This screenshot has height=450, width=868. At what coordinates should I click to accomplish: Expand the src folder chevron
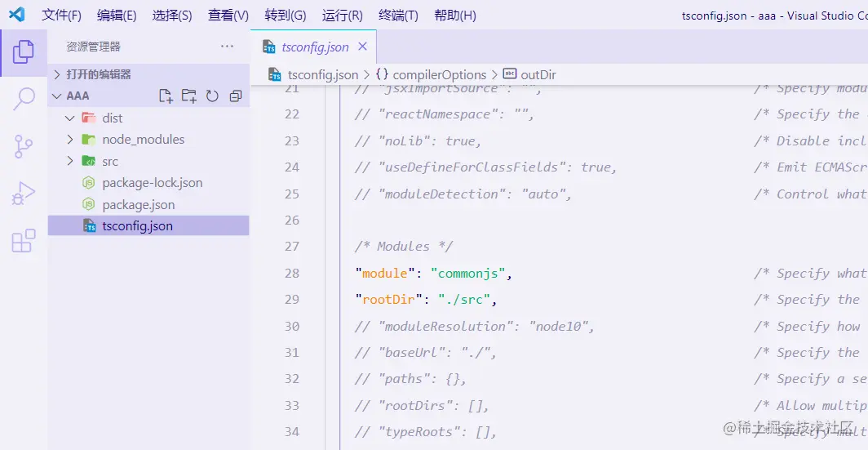point(70,161)
